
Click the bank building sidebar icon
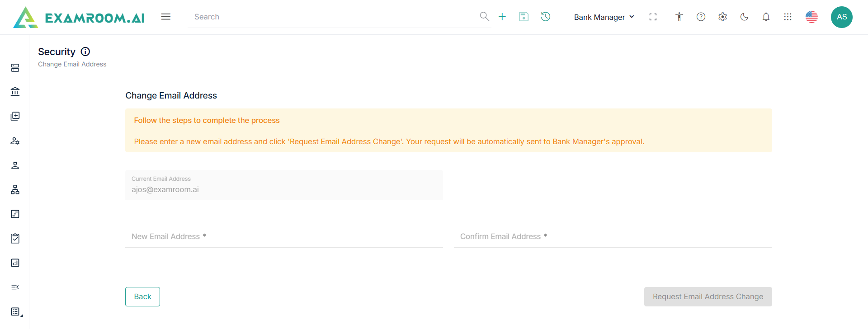coord(15,92)
